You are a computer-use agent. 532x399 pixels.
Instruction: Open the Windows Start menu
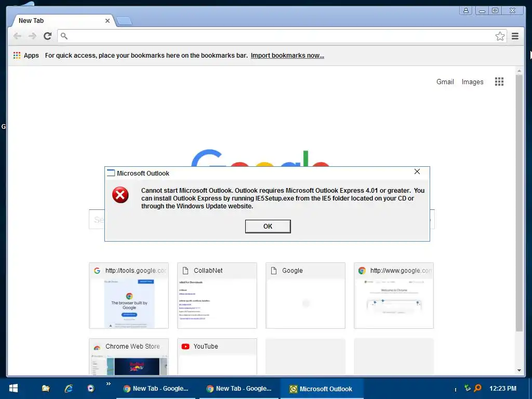pos(14,389)
